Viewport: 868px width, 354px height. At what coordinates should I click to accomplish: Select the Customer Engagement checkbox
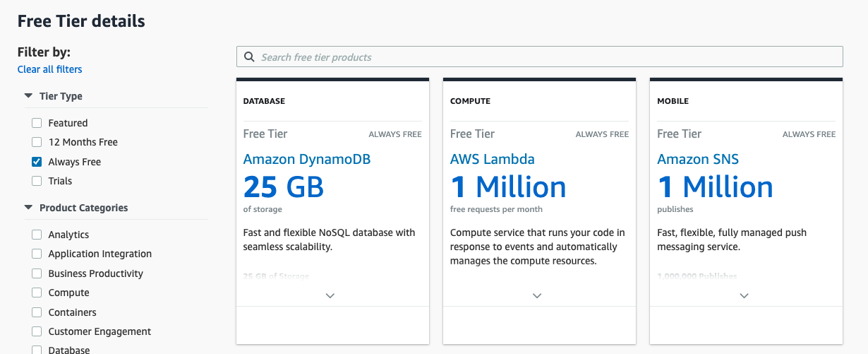coord(37,331)
